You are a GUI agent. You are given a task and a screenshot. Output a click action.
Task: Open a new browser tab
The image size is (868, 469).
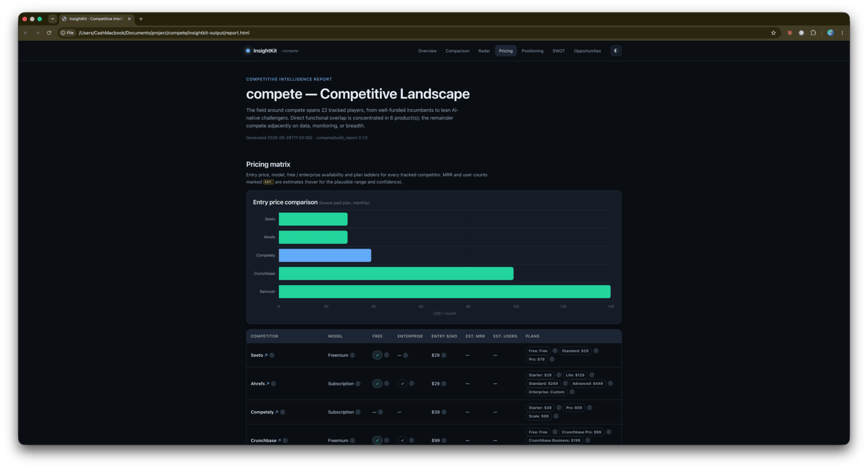141,19
